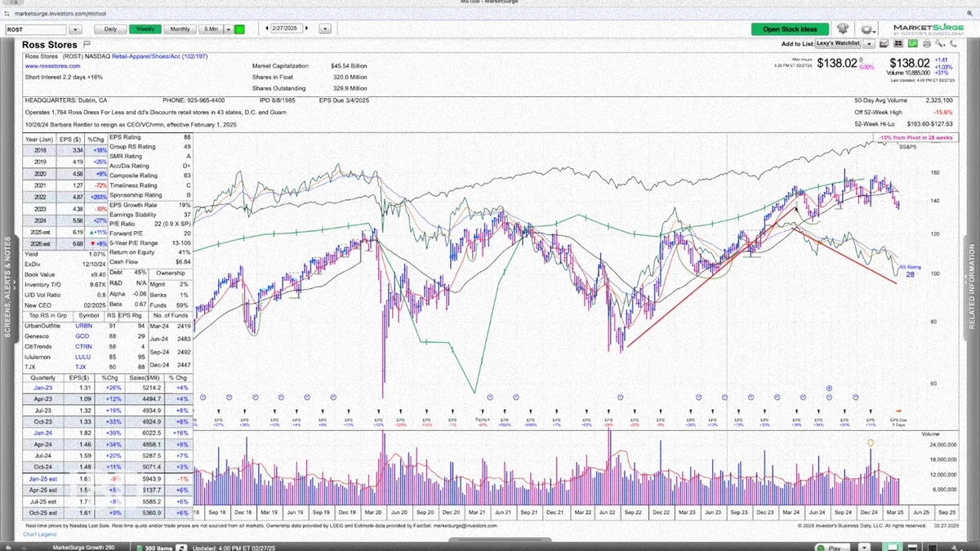Open the Screens, Alerts & Notes side tab
980x551 pixels.
click(8, 287)
